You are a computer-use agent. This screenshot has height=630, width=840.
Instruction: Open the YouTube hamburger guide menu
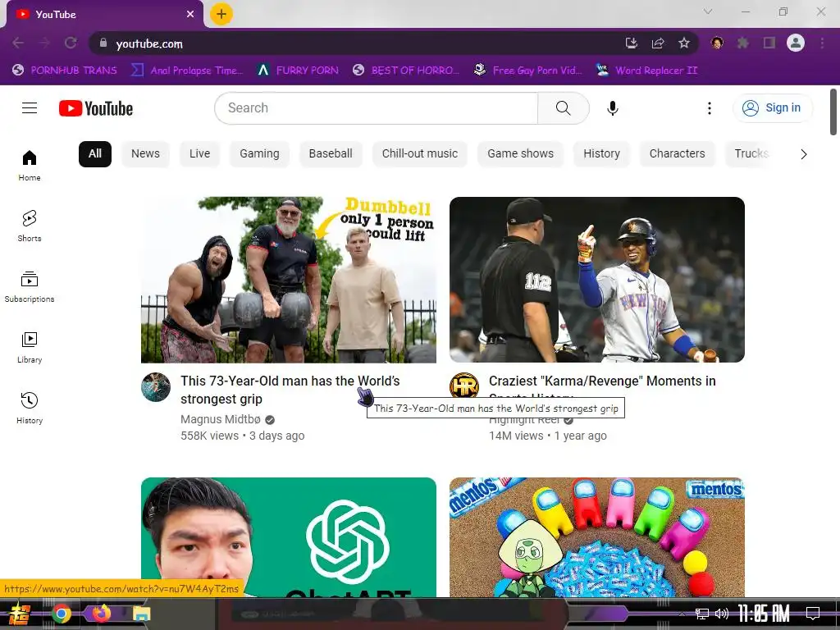point(30,108)
